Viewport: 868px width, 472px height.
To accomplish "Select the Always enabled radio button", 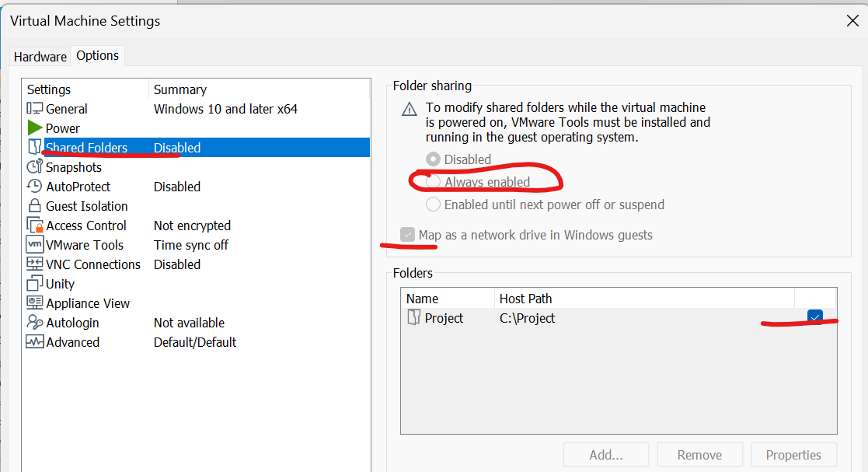I will coord(433,182).
